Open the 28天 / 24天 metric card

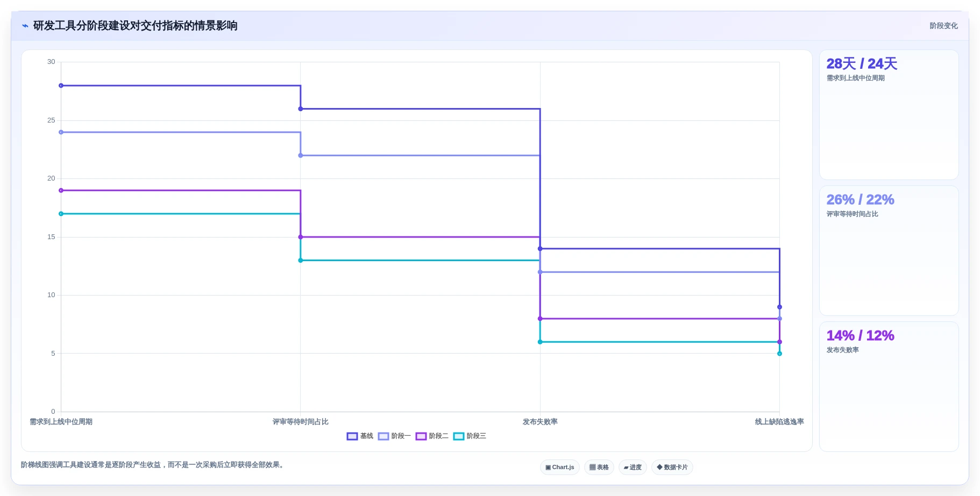pyautogui.click(x=889, y=115)
